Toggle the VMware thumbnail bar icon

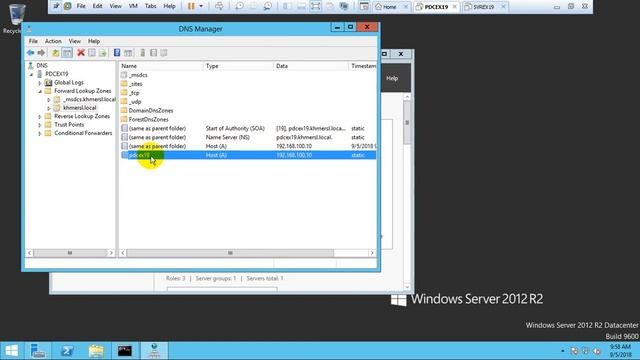pyautogui.click(x=302, y=6)
